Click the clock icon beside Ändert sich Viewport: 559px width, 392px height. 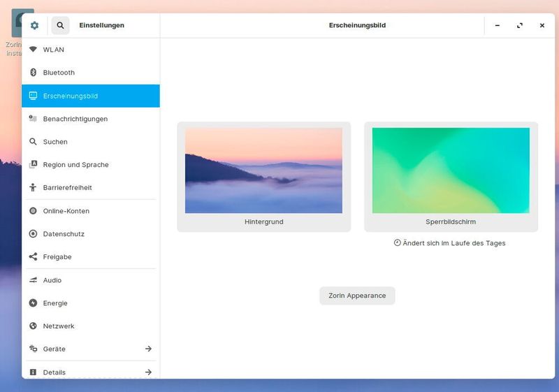click(397, 242)
